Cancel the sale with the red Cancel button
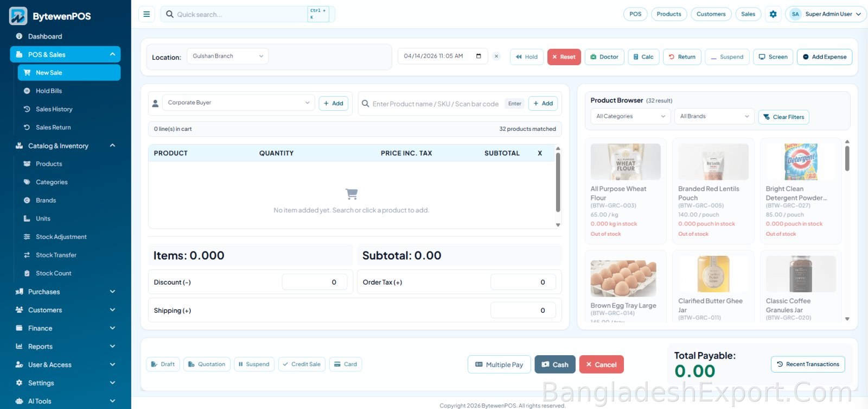 click(602, 364)
